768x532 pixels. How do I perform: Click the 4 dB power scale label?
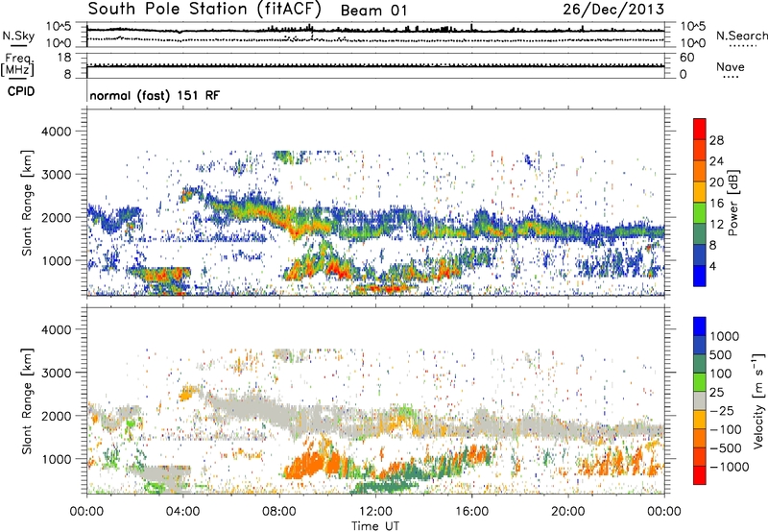(713, 266)
